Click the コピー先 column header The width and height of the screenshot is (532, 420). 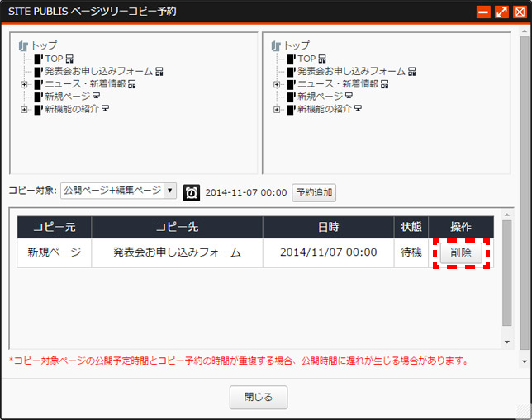(x=177, y=227)
